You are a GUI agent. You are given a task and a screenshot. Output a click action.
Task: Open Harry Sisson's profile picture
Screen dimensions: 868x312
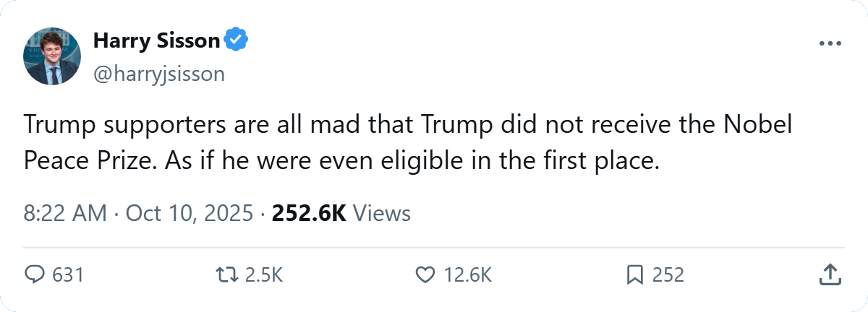(x=52, y=56)
